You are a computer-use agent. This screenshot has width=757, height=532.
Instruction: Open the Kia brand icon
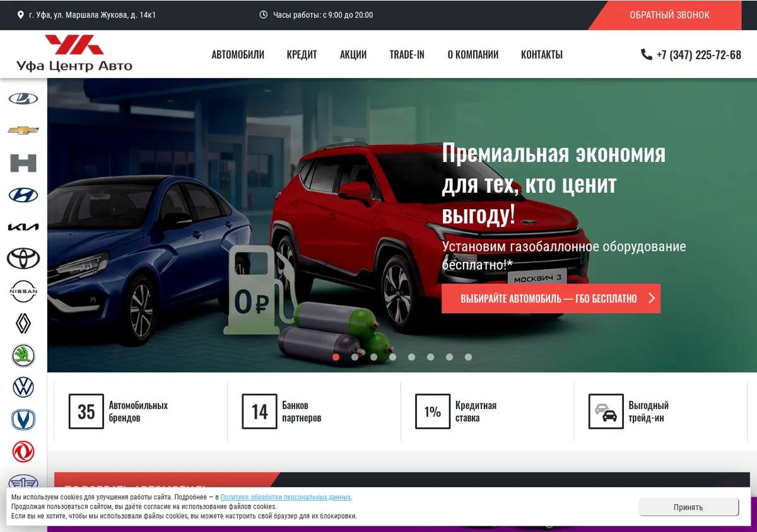click(23, 227)
